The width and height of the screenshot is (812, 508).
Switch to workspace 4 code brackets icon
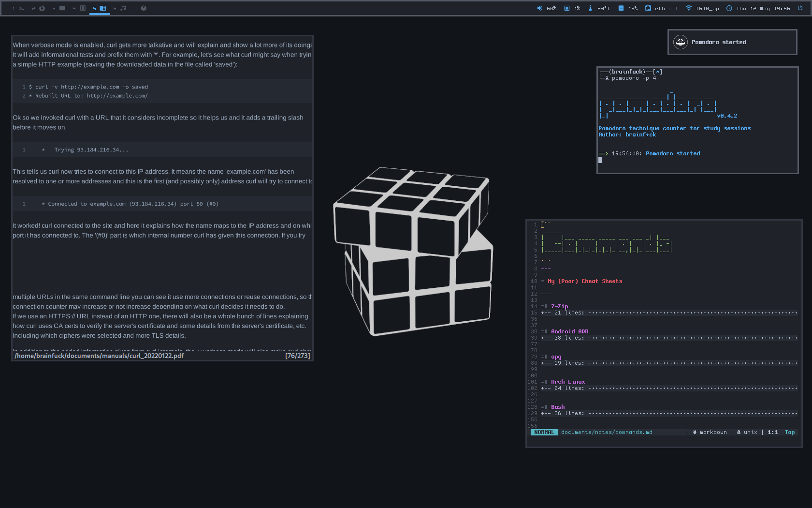[83, 8]
